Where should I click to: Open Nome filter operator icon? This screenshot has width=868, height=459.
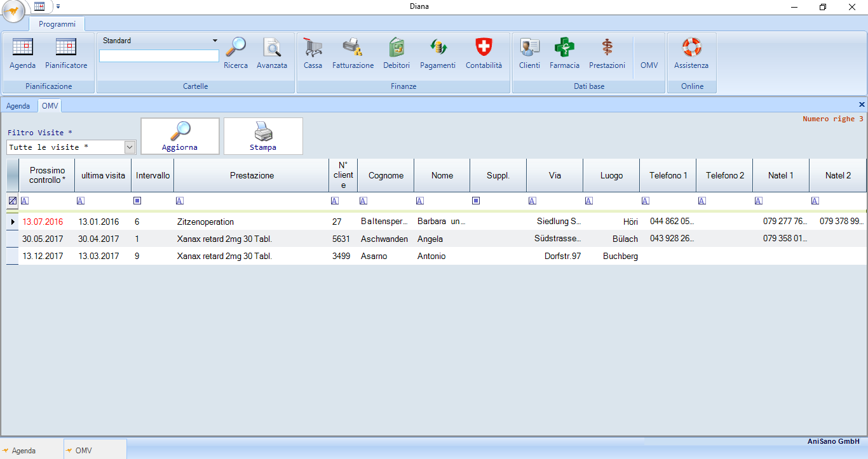pyautogui.click(x=420, y=201)
